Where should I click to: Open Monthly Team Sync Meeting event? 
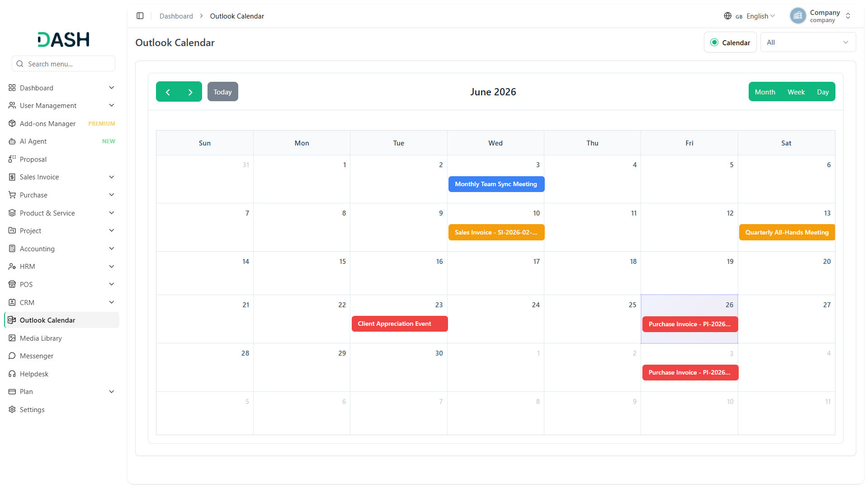(x=496, y=184)
